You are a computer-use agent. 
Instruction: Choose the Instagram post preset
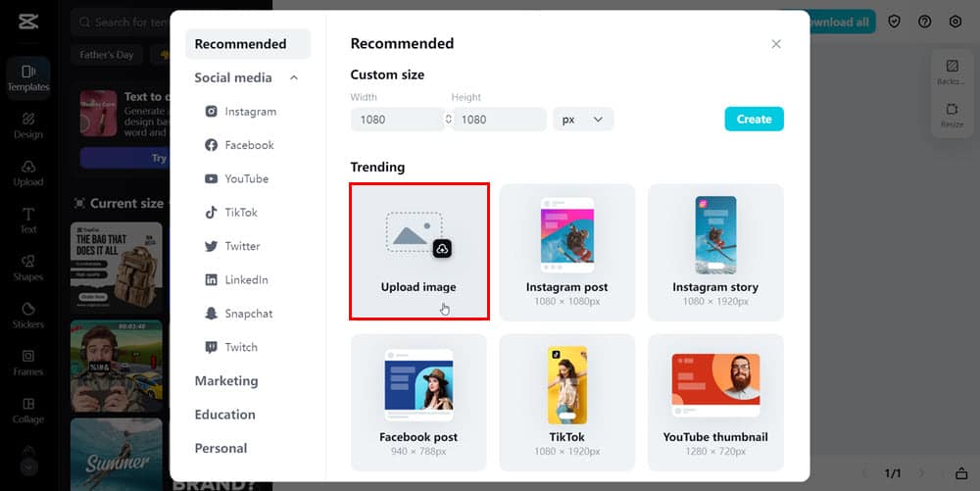pos(566,253)
